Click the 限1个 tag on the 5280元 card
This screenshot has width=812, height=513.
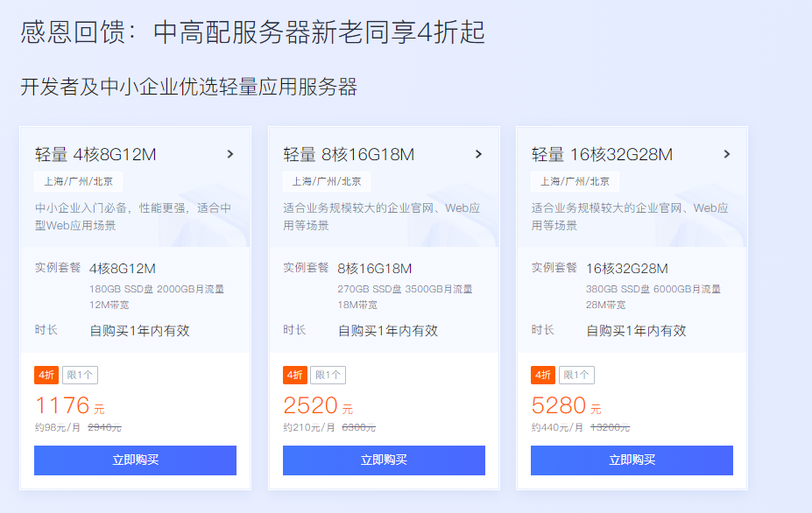[x=576, y=376]
